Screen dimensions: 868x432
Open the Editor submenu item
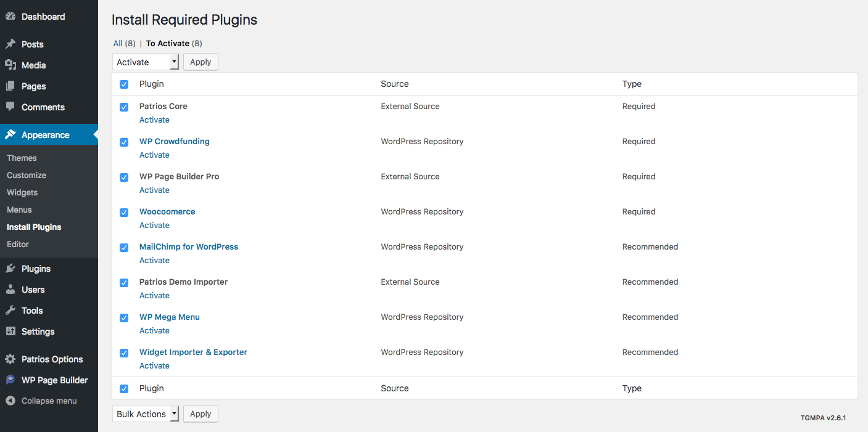18,244
